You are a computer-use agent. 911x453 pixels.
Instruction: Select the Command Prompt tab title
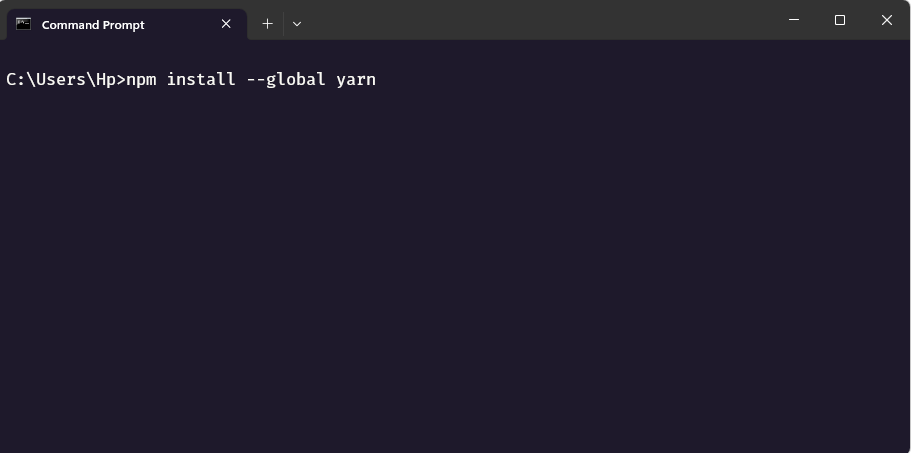point(93,25)
